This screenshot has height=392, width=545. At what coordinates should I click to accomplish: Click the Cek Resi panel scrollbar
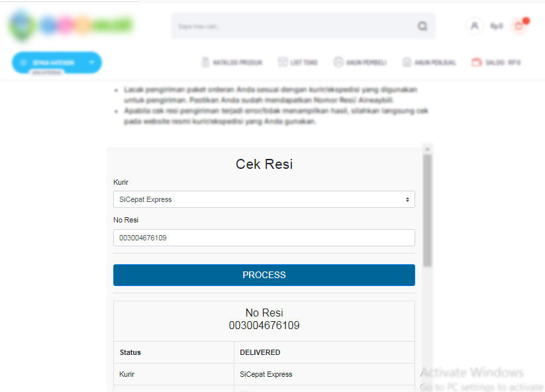[x=428, y=211]
